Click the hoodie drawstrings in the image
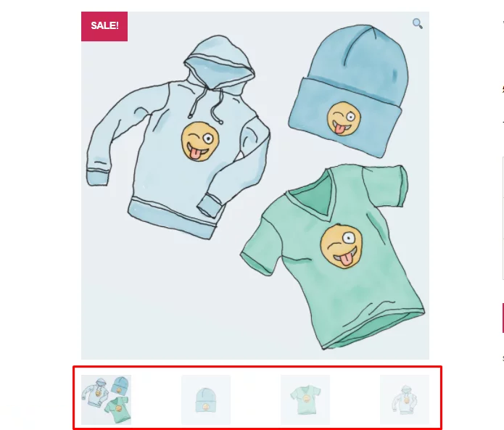Viewport: 504px width, 430px height. tap(206, 104)
